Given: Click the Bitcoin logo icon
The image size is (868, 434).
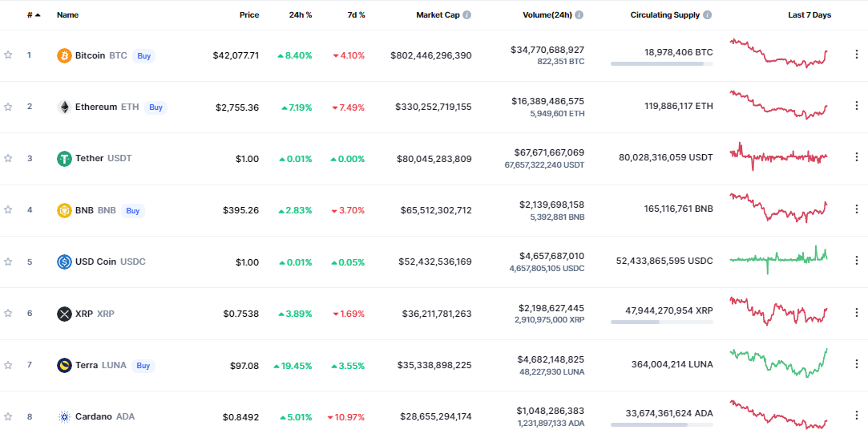Looking at the screenshot, I should point(64,55).
